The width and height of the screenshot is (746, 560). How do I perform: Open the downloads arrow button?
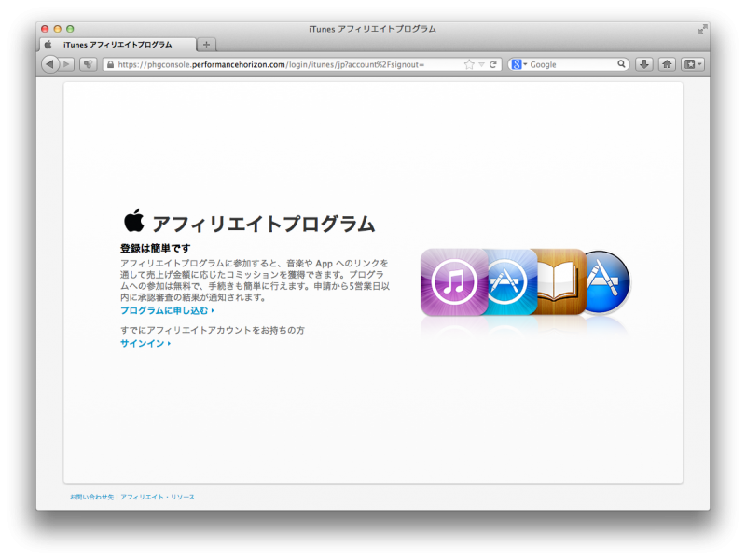pos(644,64)
